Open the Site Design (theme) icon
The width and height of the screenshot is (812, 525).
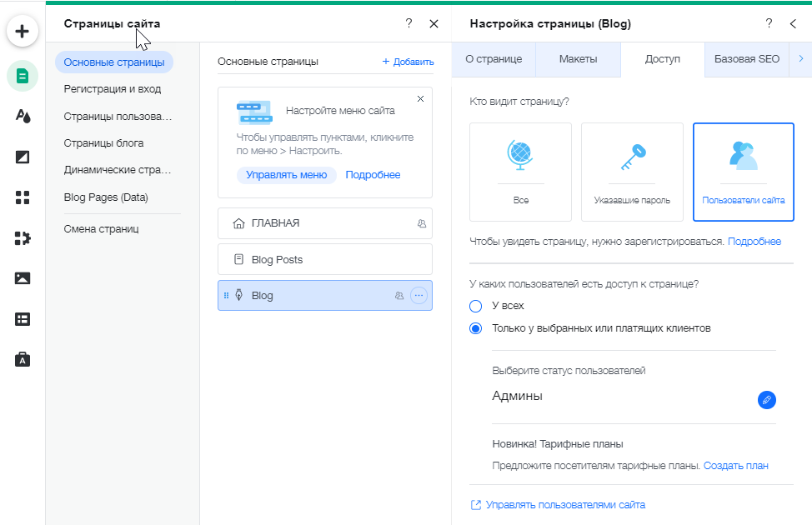click(23, 117)
